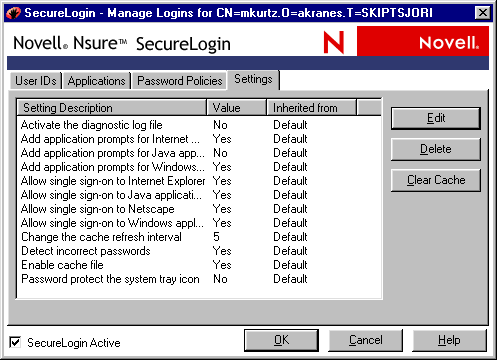The image size is (497, 360).
Task: Switch to the User IDs tab
Action: point(36,81)
